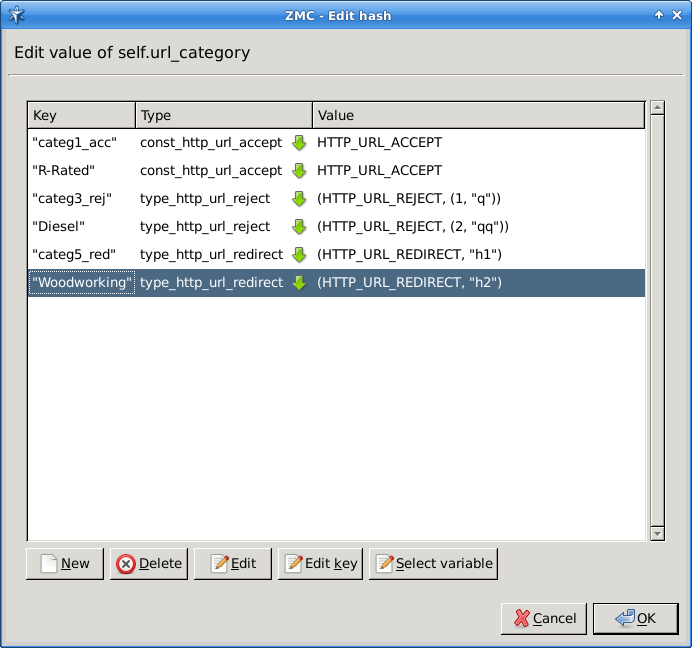Create a New hash entry
Viewport: 692px width, 648px height.
coord(65,564)
